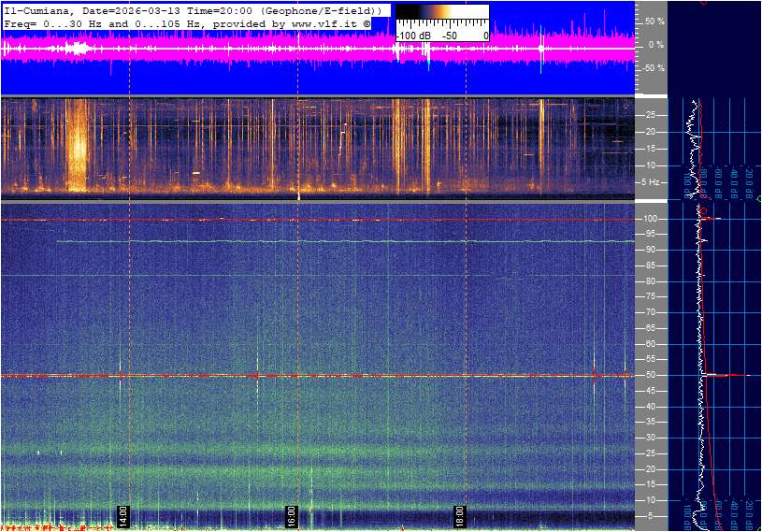Click the 25 label on upper spectrogram axis

click(651, 115)
